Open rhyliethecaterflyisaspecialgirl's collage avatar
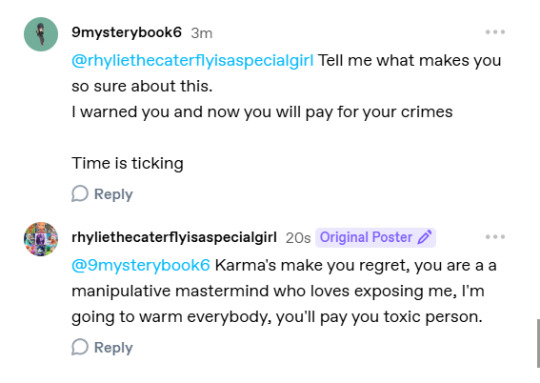The height and width of the screenshot is (383, 540). (x=41, y=239)
